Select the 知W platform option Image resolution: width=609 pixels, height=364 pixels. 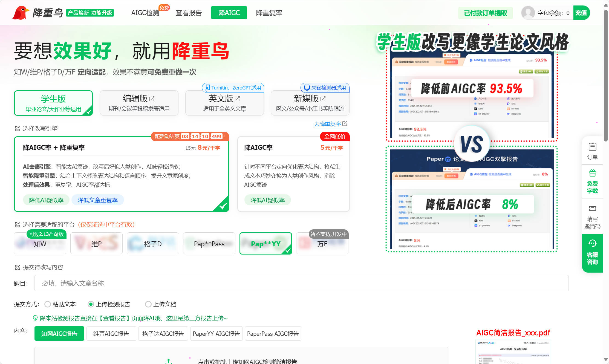coord(40,244)
